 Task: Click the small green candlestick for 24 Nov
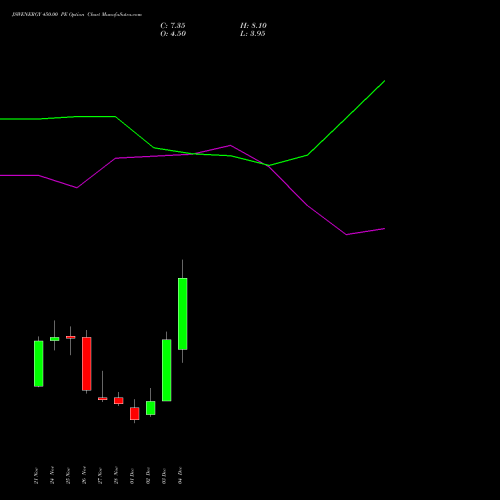point(55,339)
